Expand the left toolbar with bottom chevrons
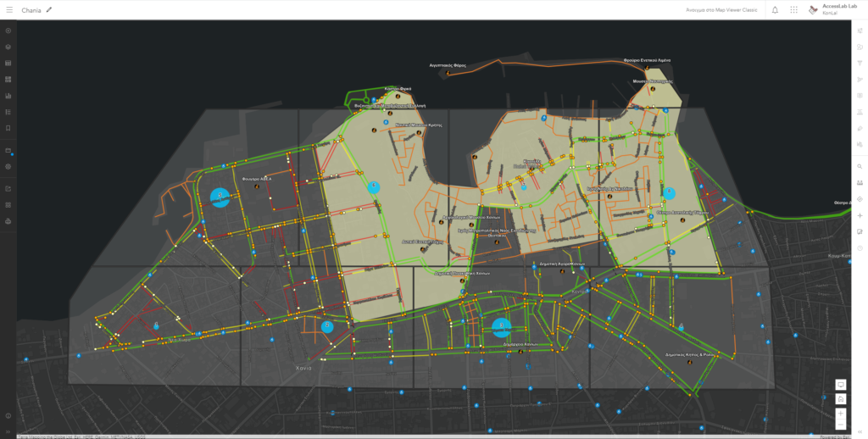 click(8, 431)
